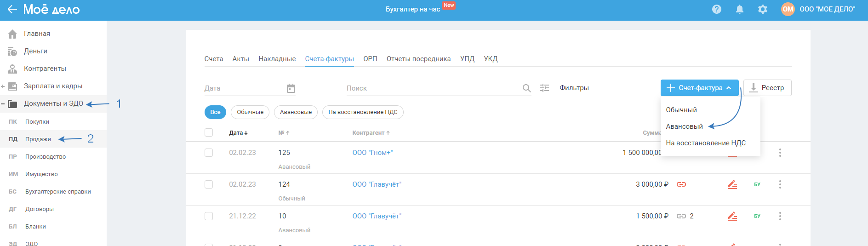Switch to the Накладные tab
Image resolution: width=868 pixels, height=246 pixels.
pyautogui.click(x=277, y=59)
